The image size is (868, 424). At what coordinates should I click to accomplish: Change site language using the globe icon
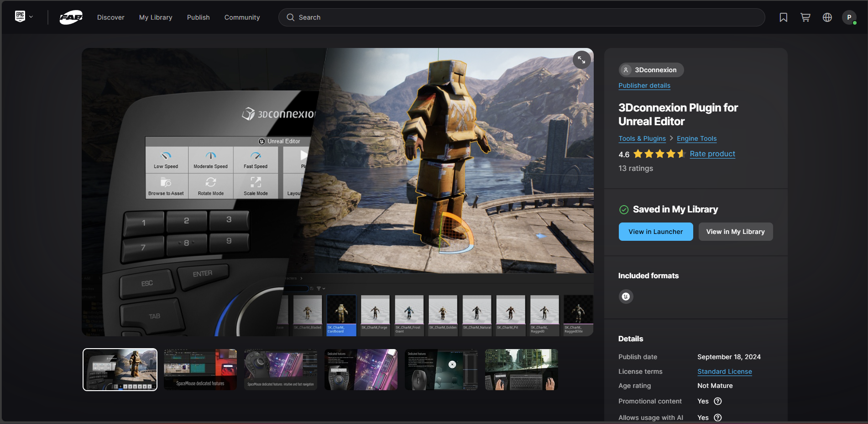click(x=827, y=17)
